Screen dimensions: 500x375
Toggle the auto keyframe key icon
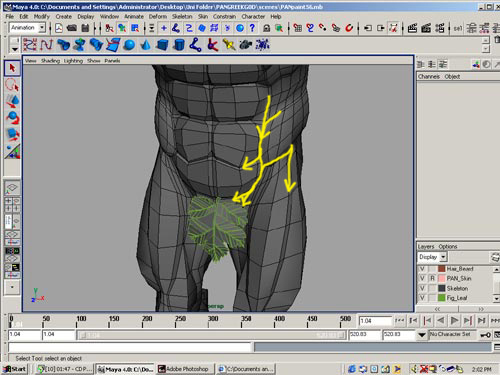[x=485, y=335]
